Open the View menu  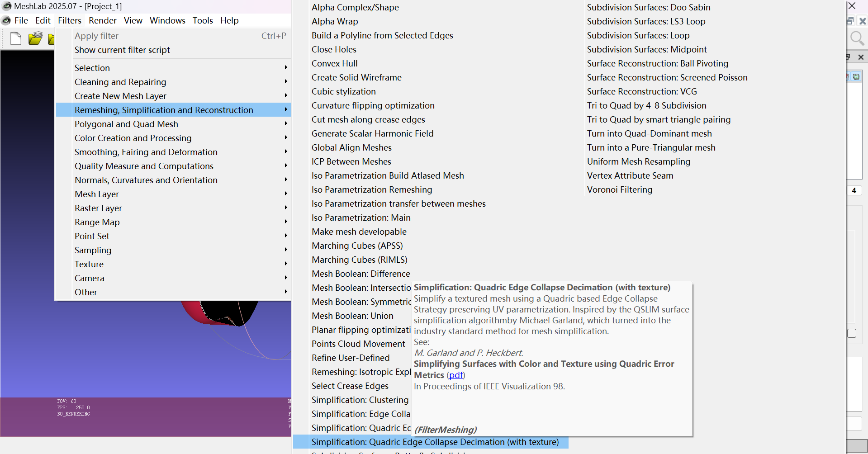coord(133,20)
